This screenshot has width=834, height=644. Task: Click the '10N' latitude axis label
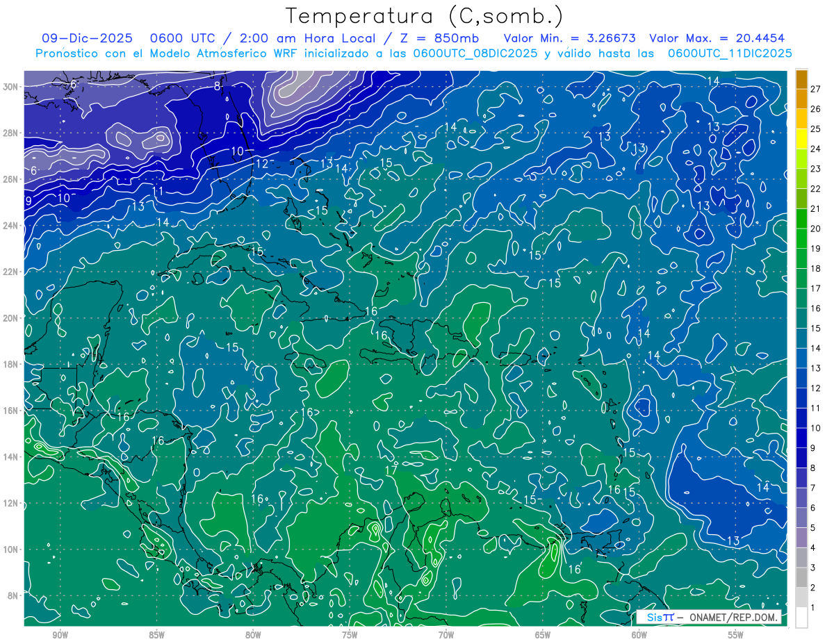pos(12,549)
